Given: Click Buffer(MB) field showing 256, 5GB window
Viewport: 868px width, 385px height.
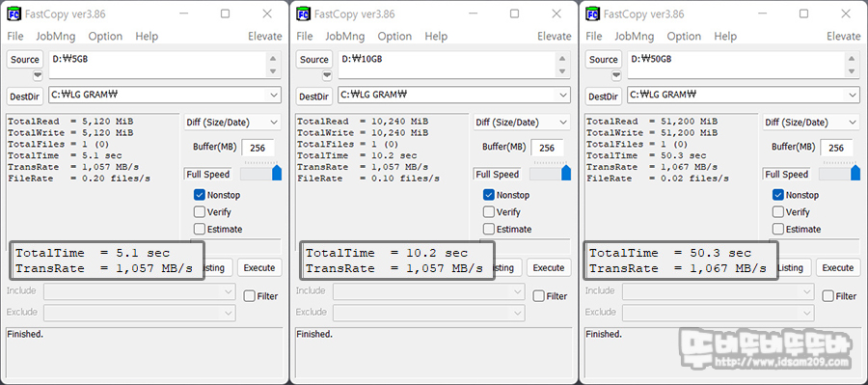Looking at the screenshot, I should (258, 148).
